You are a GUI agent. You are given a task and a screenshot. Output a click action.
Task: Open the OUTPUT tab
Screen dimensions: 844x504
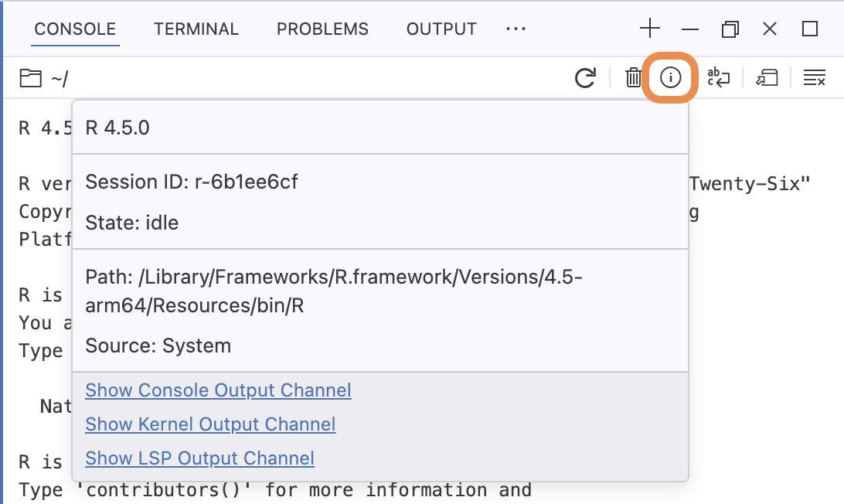(x=441, y=29)
